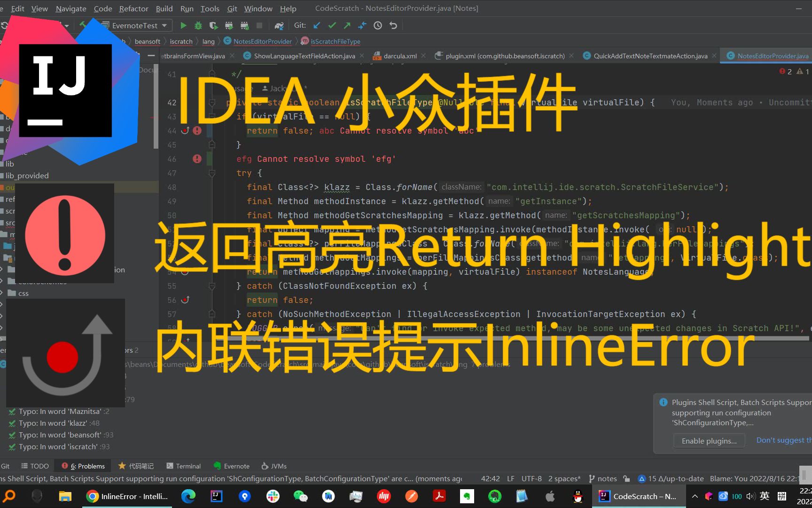Screen dimensions: 812x508
Task: Collapse catch fold marker at line 57
Action: (212, 314)
